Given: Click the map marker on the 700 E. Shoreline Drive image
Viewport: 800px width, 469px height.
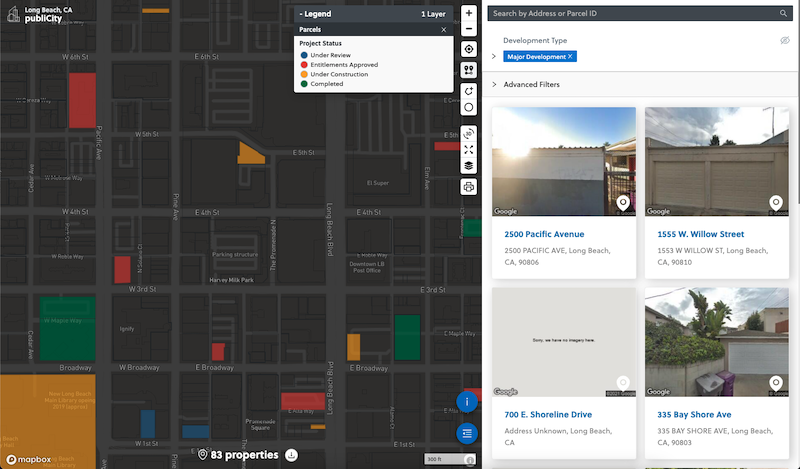Looking at the screenshot, I should pyautogui.click(x=622, y=383).
